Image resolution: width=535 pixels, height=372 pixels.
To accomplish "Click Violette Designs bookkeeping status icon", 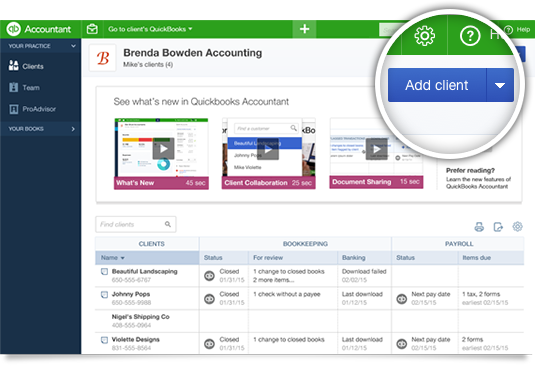I will tap(209, 344).
